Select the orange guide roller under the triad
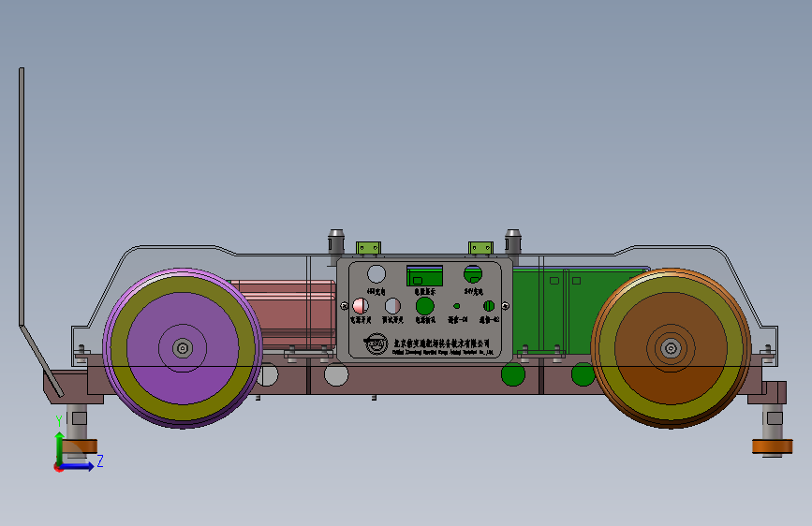 80,446
